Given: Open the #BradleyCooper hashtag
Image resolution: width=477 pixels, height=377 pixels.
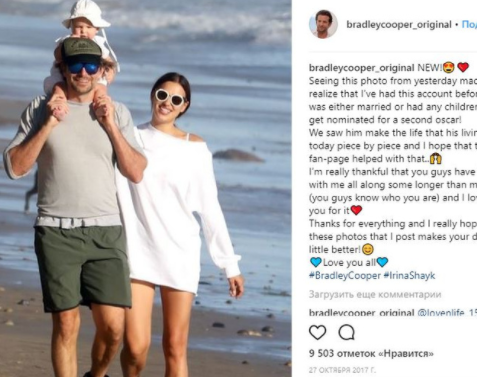Looking at the screenshot, I should click(345, 276).
